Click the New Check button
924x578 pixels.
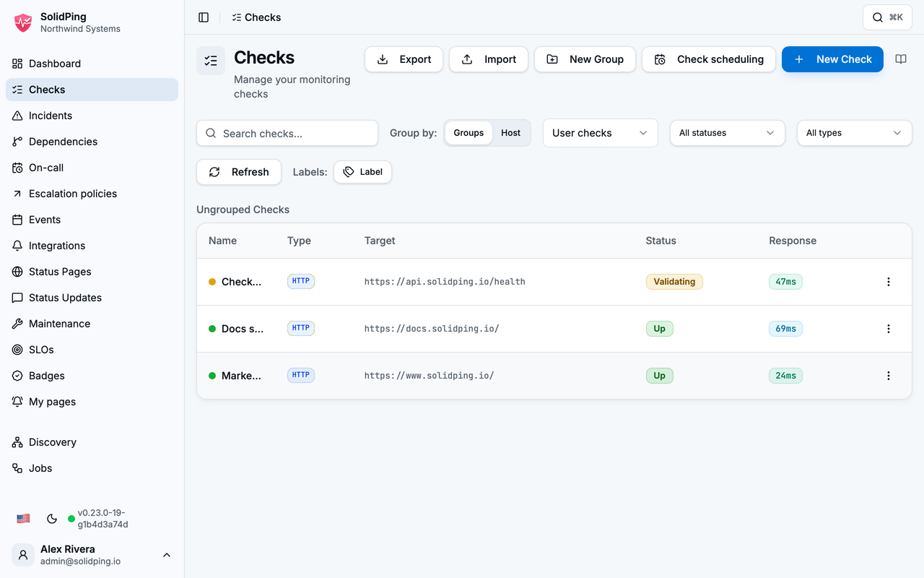pyautogui.click(x=833, y=59)
